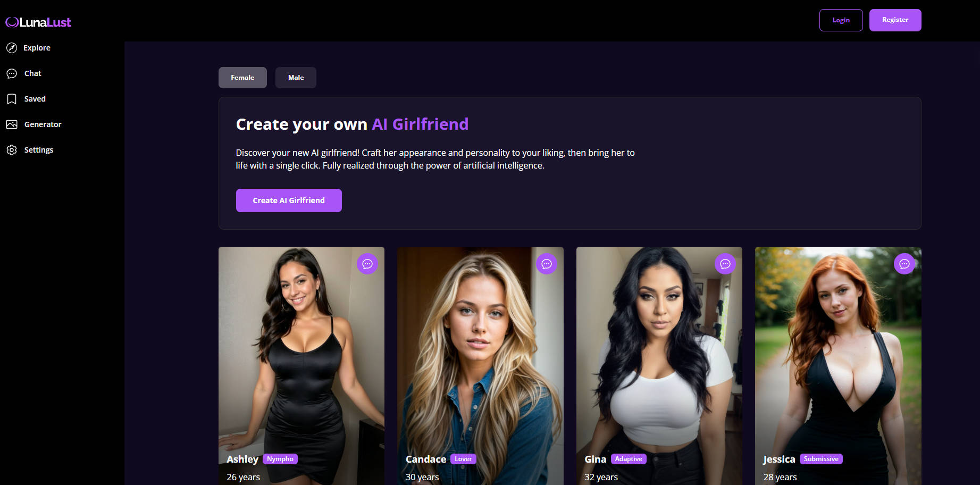Click the Login button
980x485 pixels.
(x=841, y=20)
